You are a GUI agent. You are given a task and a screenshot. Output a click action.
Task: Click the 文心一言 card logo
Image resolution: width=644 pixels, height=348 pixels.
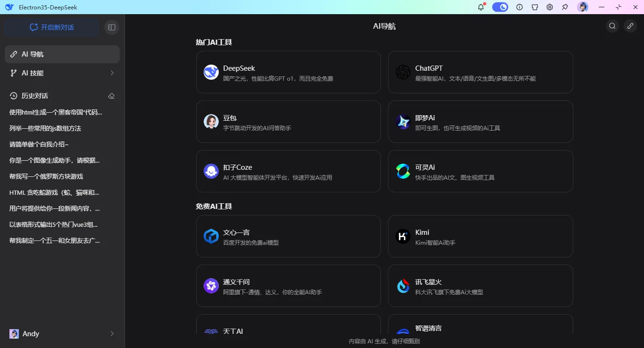(x=211, y=236)
